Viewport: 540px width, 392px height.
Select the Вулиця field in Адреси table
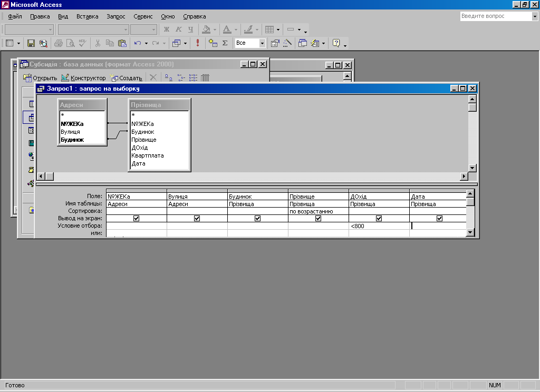(x=70, y=132)
